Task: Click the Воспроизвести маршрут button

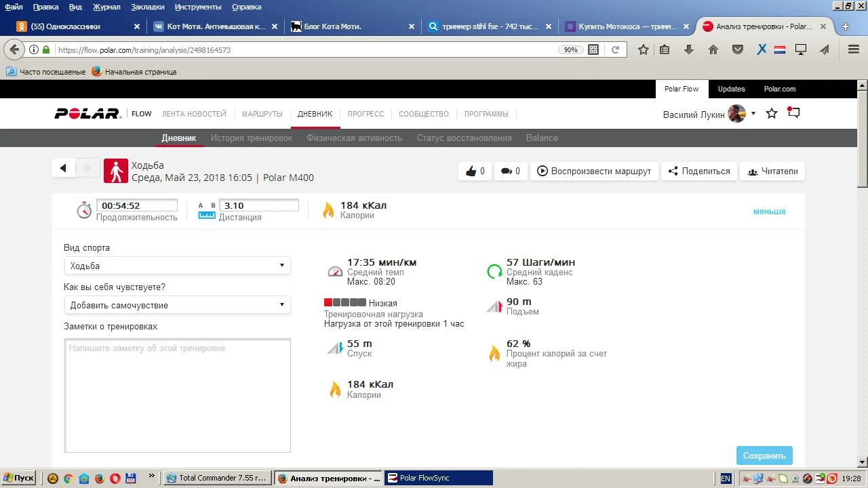Action: tap(594, 171)
